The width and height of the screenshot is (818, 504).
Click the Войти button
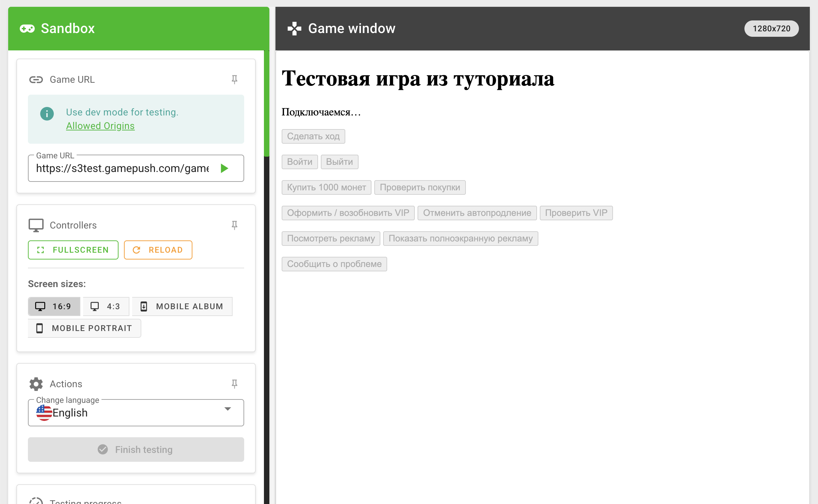(x=300, y=162)
